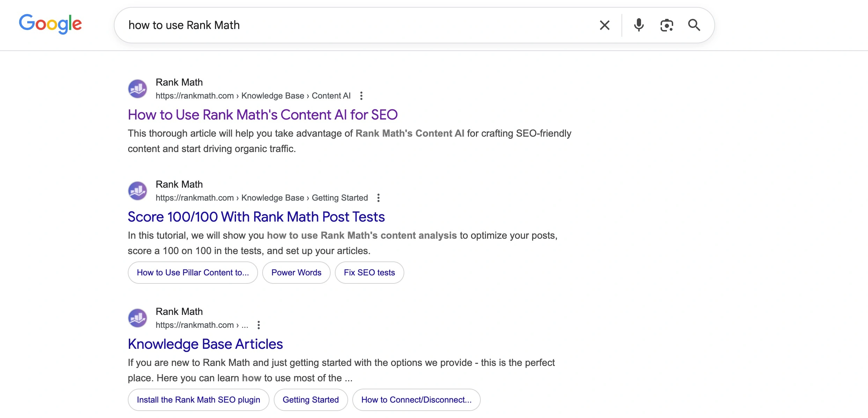Click the Google logo

[50, 24]
